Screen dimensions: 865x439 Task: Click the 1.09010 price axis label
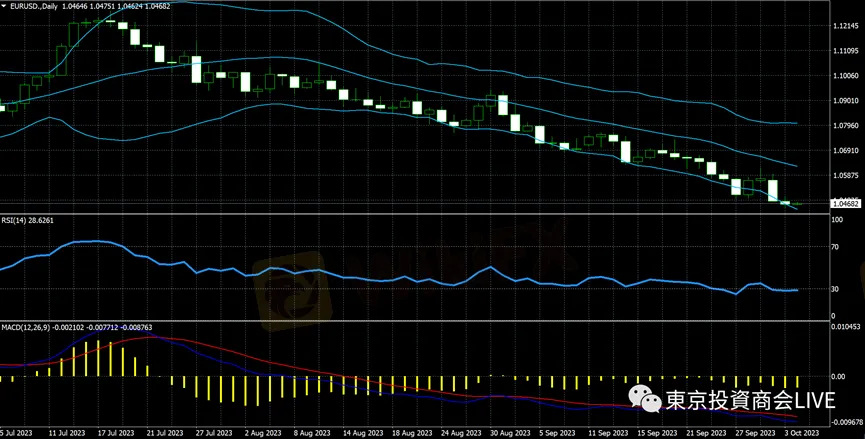pyautogui.click(x=845, y=101)
